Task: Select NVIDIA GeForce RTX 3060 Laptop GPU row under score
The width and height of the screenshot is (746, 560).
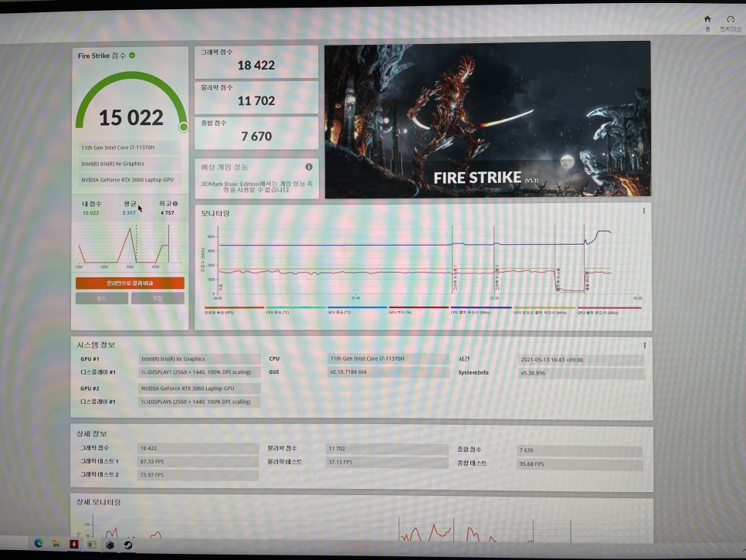Action: (x=130, y=180)
